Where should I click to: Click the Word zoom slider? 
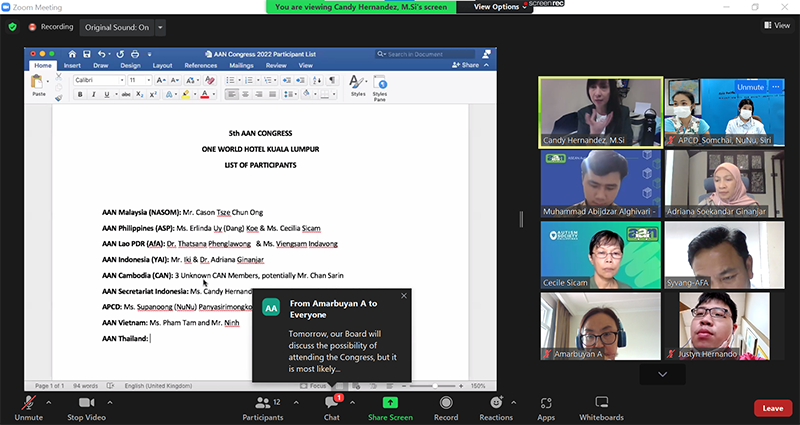(434, 386)
